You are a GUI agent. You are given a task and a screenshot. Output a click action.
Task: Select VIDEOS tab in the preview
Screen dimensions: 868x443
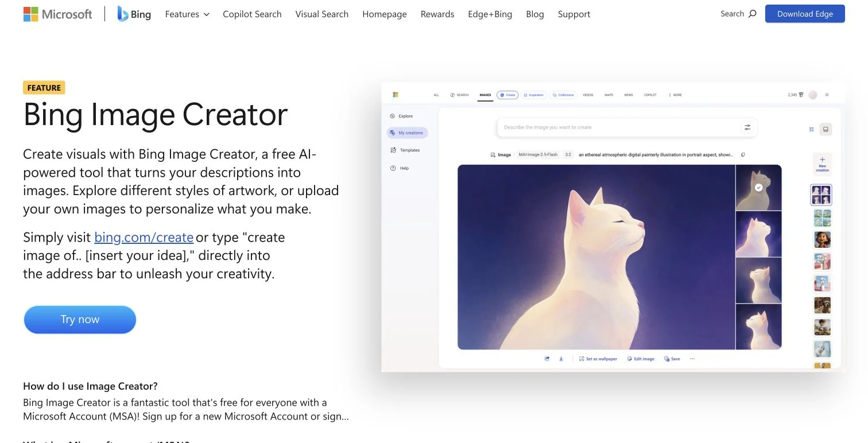pos(588,95)
